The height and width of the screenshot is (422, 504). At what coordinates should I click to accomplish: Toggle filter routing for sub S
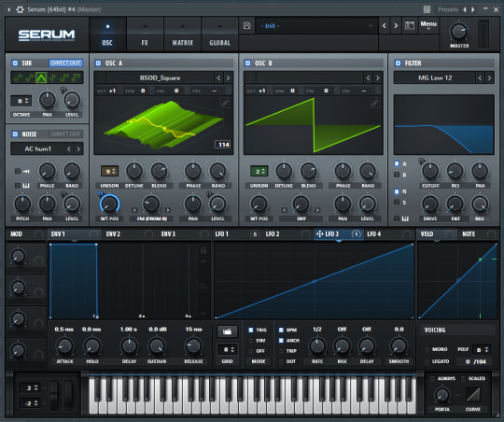tap(397, 202)
